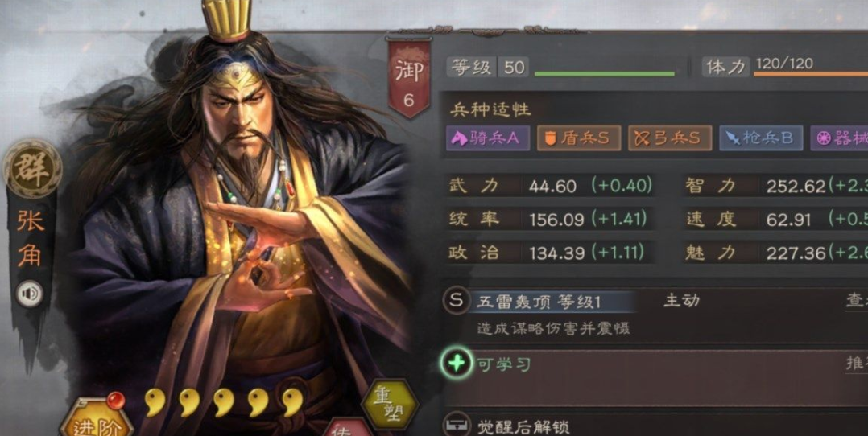
Task: Select the 弓兵S troop aptitude tag
Action: 670,138
